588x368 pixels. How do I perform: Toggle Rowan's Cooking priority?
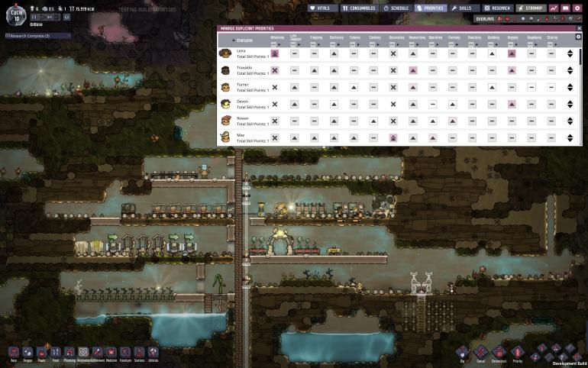[x=373, y=121]
